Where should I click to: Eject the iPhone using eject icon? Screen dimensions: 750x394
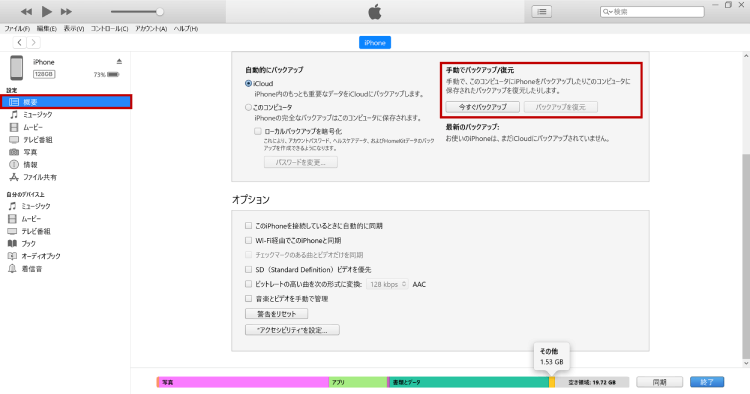click(x=119, y=62)
